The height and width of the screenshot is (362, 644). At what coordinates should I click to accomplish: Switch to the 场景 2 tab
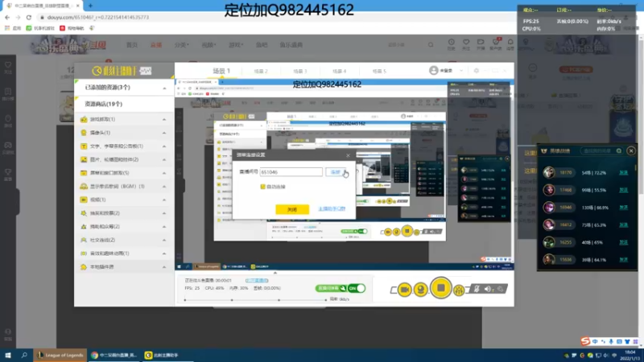(x=260, y=71)
